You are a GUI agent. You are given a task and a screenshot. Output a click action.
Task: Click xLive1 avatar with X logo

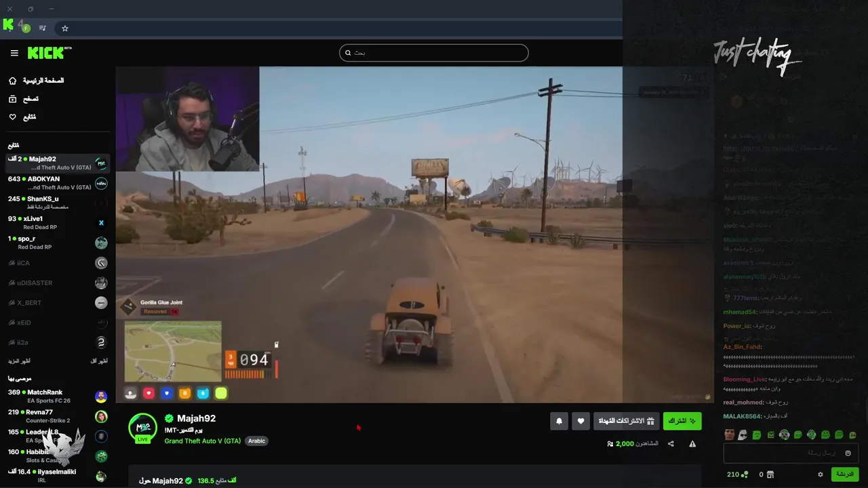101,223
